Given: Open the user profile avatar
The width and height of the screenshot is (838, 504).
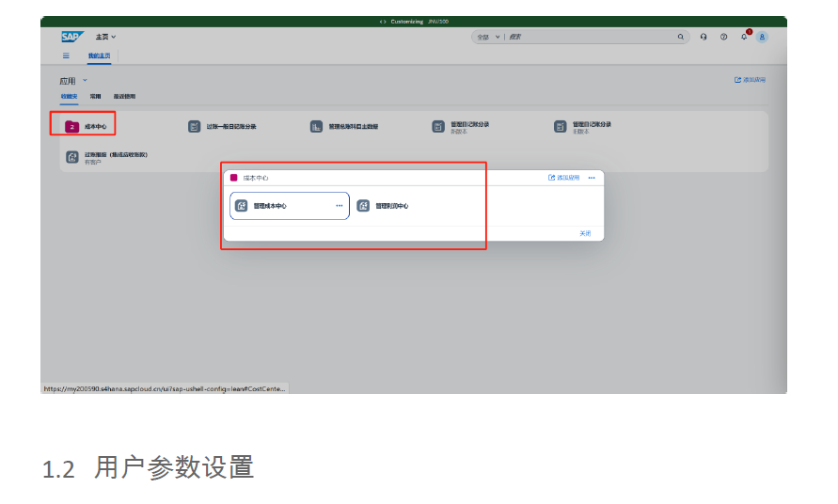Looking at the screenshot, I should tap(762, 37).
